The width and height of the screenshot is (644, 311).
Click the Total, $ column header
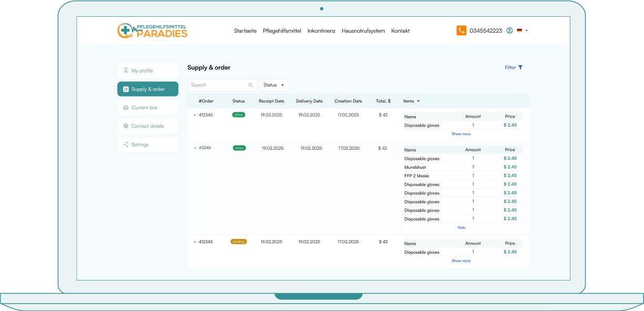coord(383,101)
